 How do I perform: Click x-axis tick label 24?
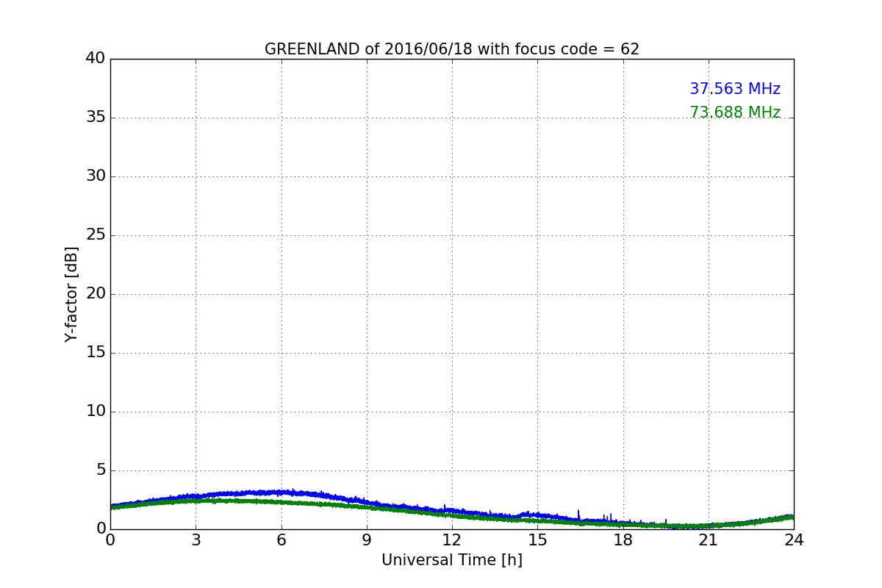pos(794,539)
